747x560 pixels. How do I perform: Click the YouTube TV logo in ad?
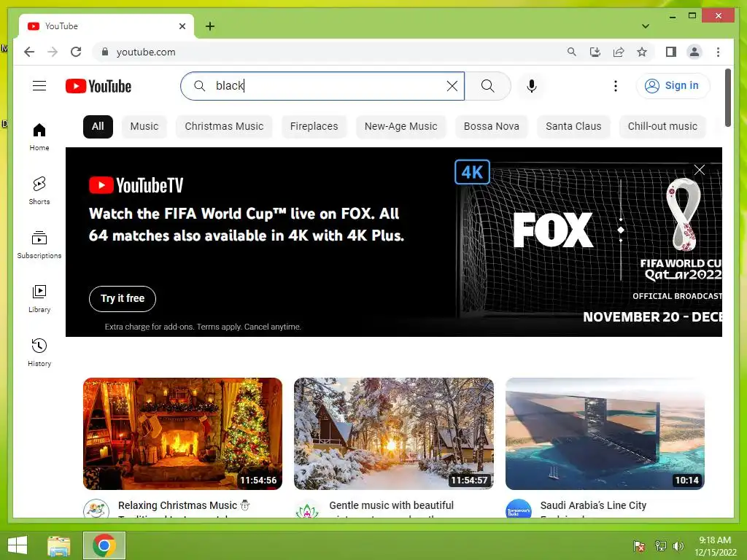(x=136, y=185)
